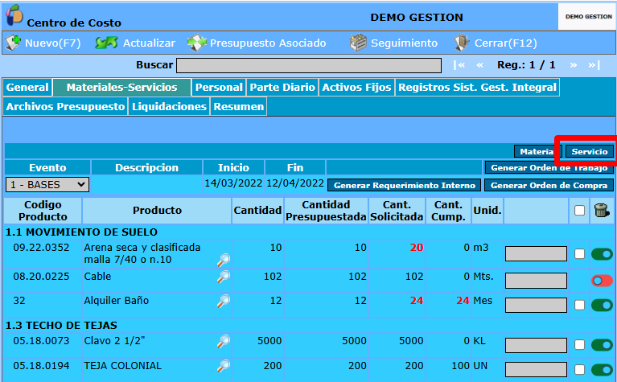
Task: Click Generar Orden de Trabajo button
Action: click(549, 168)
